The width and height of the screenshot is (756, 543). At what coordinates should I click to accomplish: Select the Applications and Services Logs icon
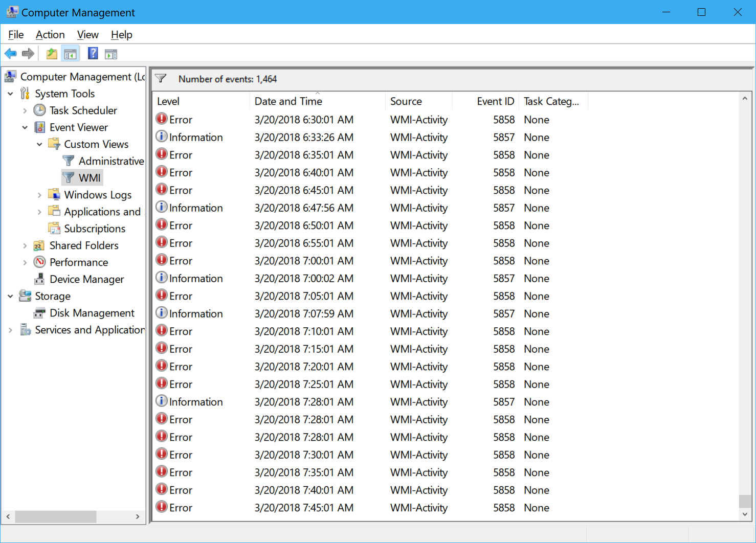54,211
